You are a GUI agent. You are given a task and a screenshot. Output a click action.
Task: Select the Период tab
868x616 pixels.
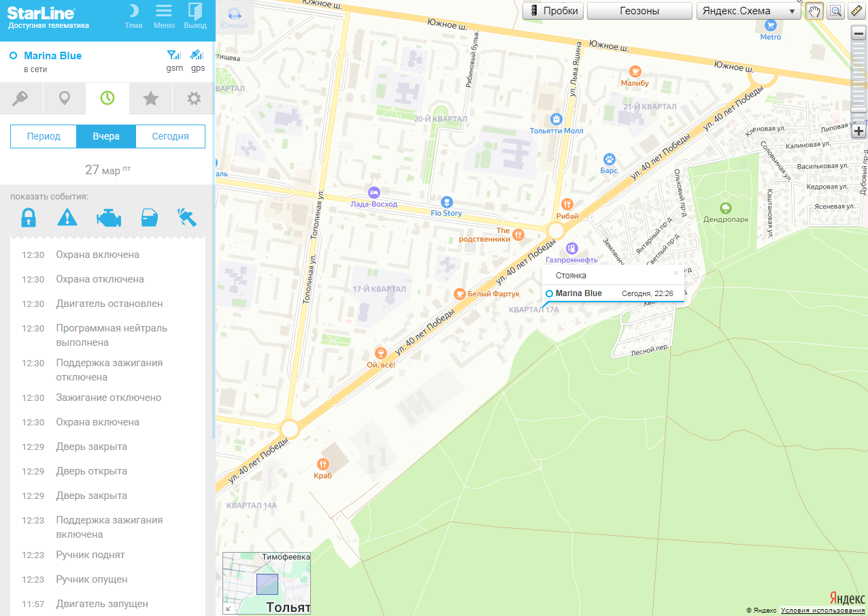44,136
